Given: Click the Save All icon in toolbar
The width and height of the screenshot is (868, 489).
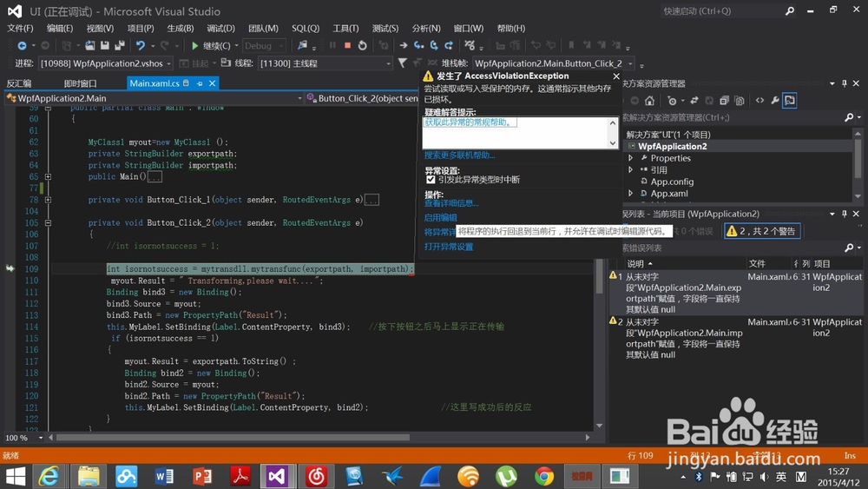Looking at the screenshot, I should pos(119,45).
